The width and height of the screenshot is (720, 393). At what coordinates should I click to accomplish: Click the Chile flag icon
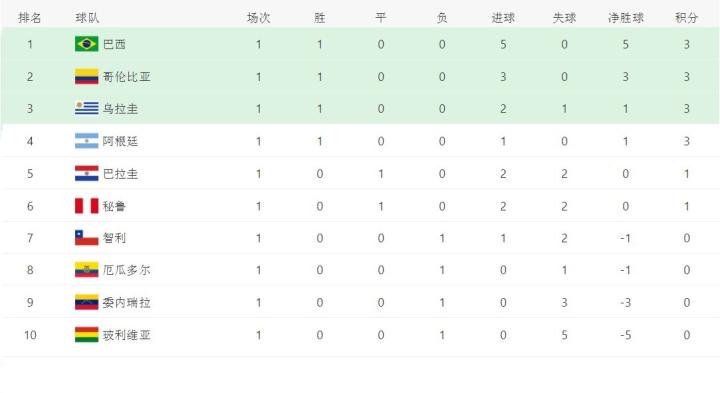coord(86,238)
